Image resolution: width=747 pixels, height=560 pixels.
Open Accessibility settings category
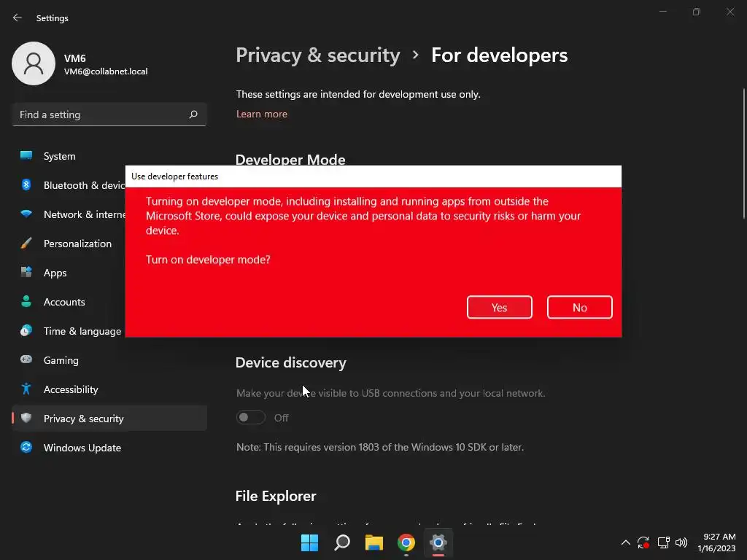109,389
